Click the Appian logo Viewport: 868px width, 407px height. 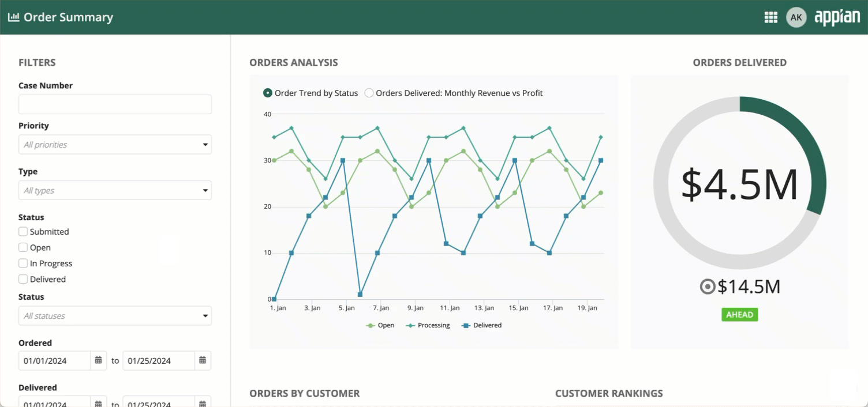click(837, 17)
